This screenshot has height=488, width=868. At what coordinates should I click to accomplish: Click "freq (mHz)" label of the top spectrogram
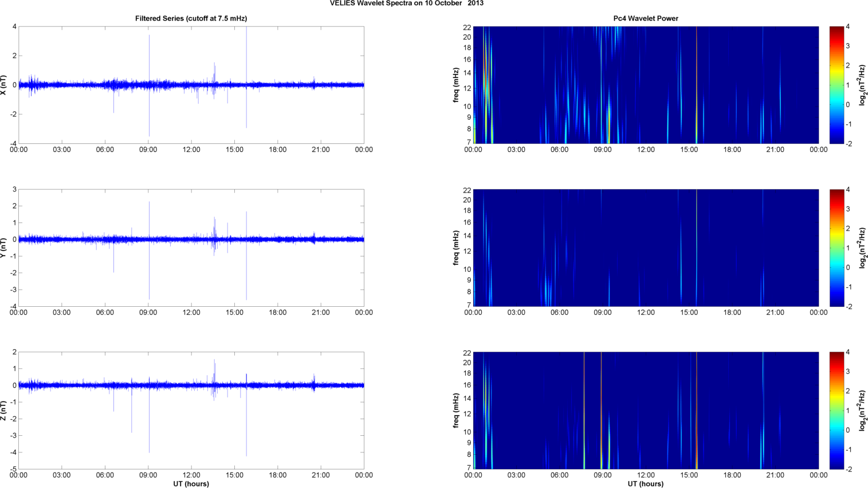point(456,85)
